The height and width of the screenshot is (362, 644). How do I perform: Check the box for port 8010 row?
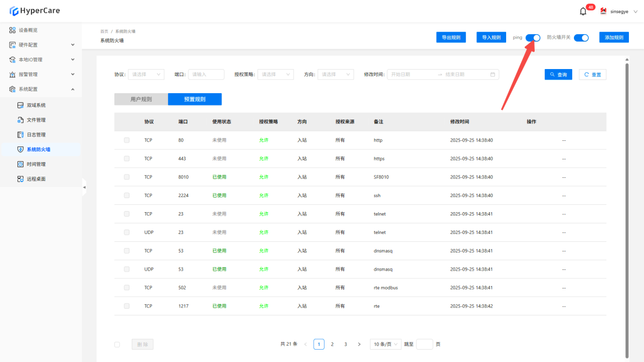click(x=127, y=177)
